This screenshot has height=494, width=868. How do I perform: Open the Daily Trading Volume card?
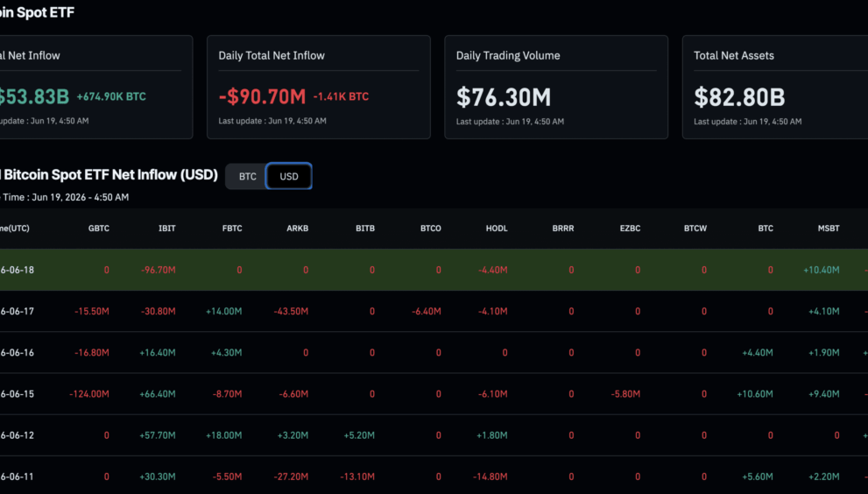[x=556, y=87]
